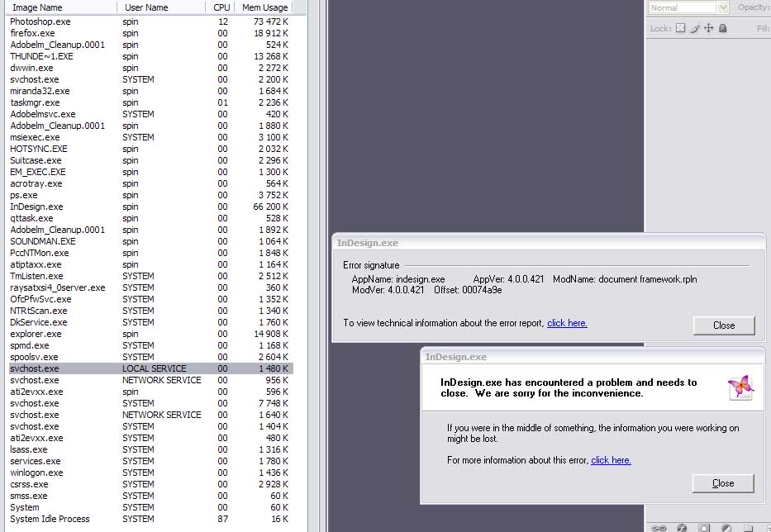The image size is (771, 532).
Task: Select acrotray.exe process row
Action: point(151,183)
